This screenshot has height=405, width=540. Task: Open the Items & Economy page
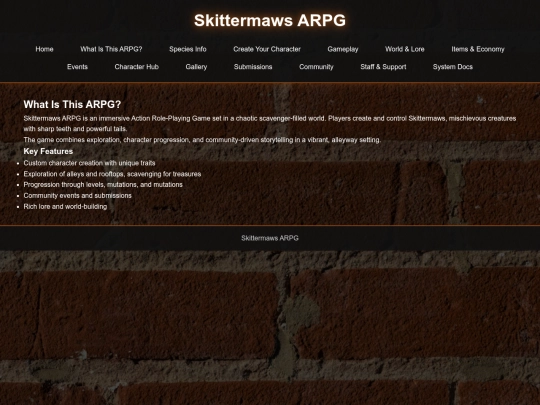tap(478, 49)
